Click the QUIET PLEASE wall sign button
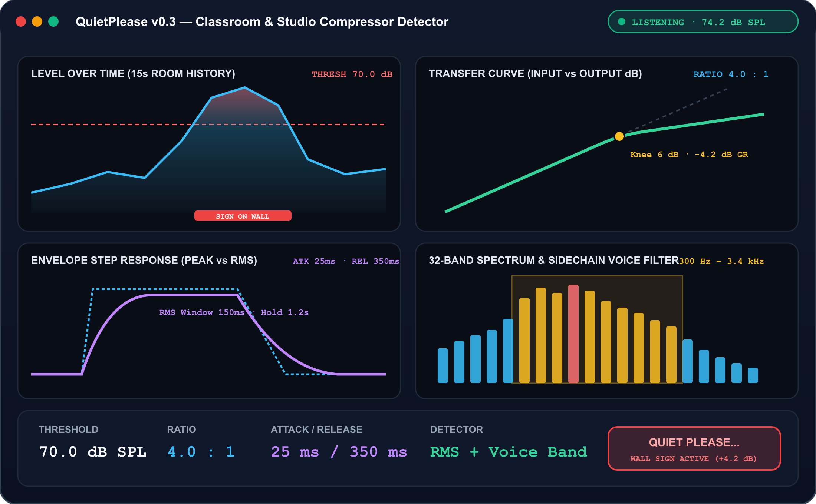This screenshot has width=816, height=504. [694, 448]
